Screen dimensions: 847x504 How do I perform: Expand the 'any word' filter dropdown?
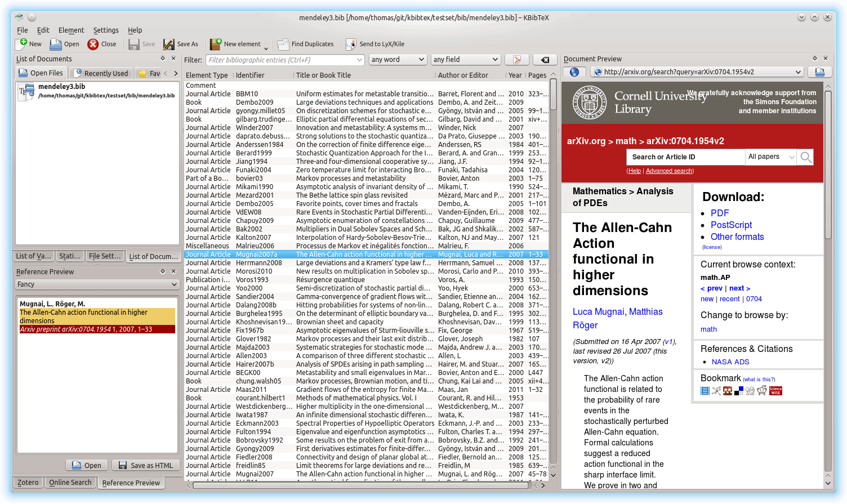398,60
